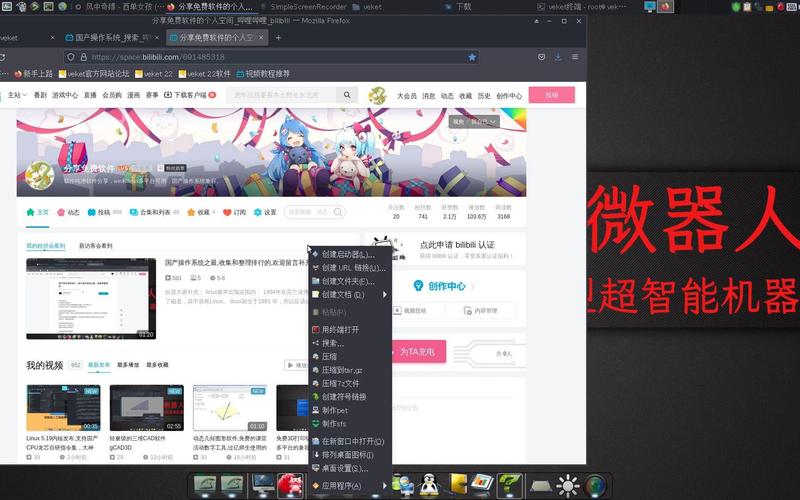The height and width of the screenshot is (500, 800).
Task: Open the banner view-mode dropdown
Action: click(x=474, y=122)
